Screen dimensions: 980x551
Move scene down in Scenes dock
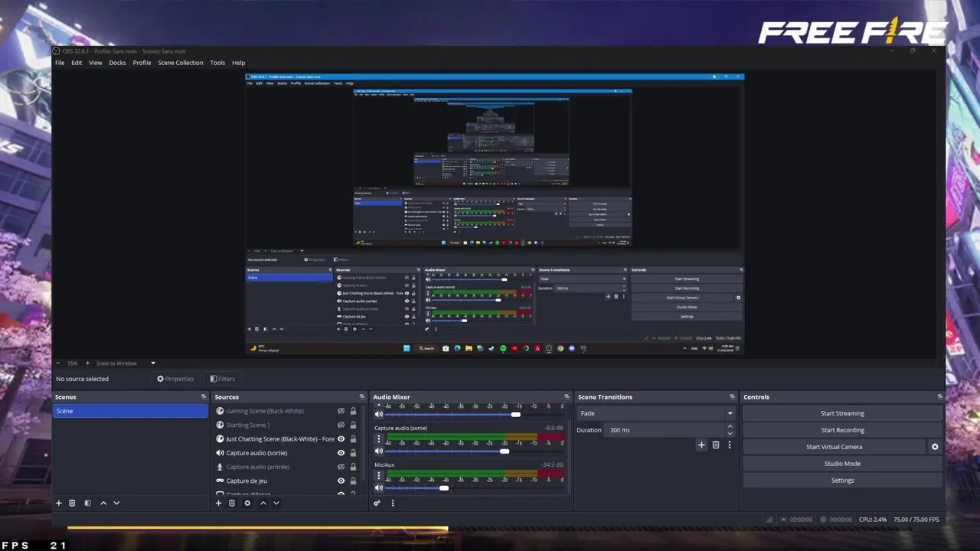point(116,503)
